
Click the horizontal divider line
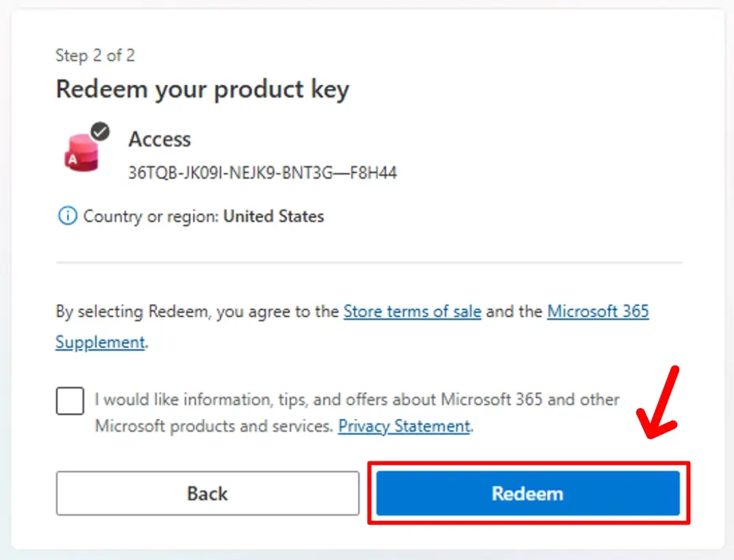[369, 262]
